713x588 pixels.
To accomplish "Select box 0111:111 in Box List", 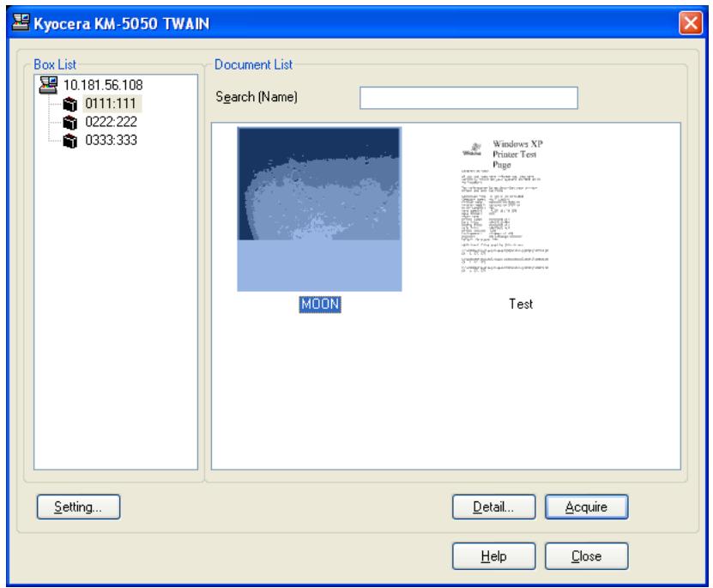I will tap(111, 104).
